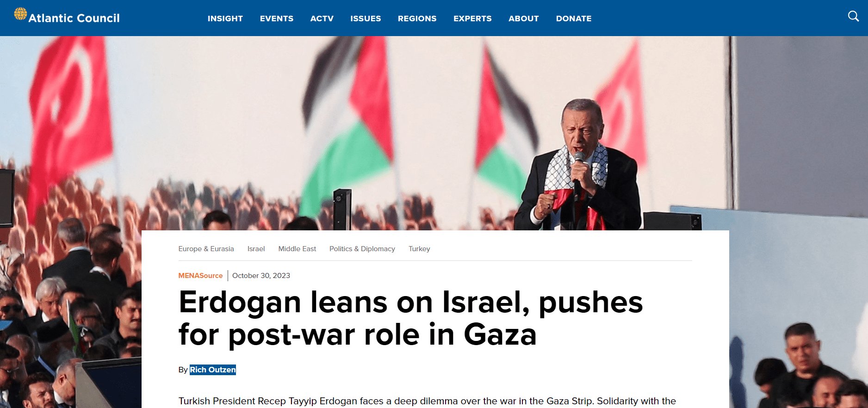This screenshot has height=408, width=868.
Task: Open the EVENTS menu
Action: coord(277,19)
